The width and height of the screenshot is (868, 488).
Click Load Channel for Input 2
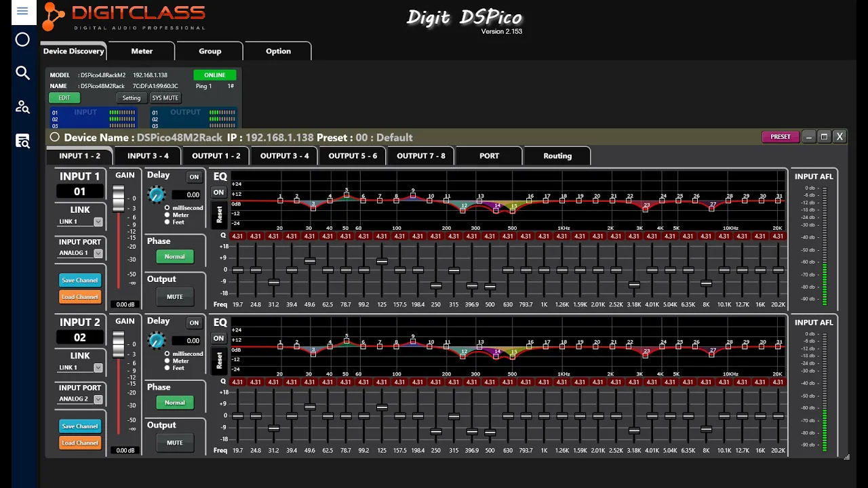(x=80, y=443)
